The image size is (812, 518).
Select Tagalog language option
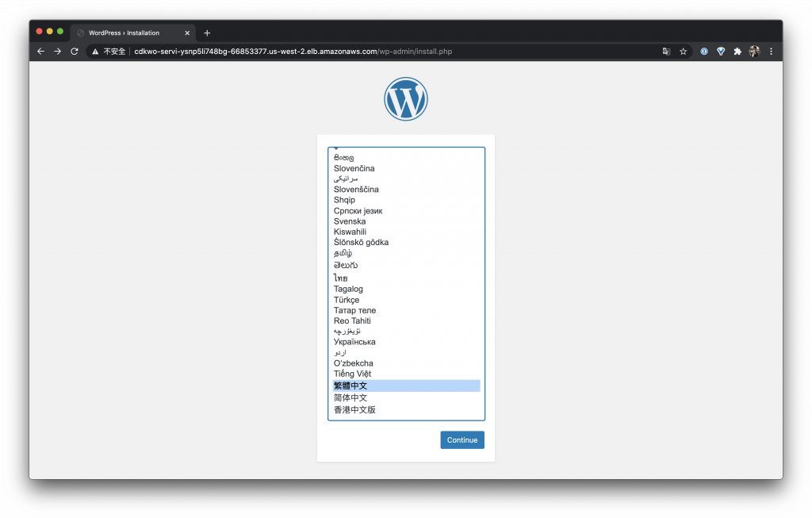click(406, 289)
